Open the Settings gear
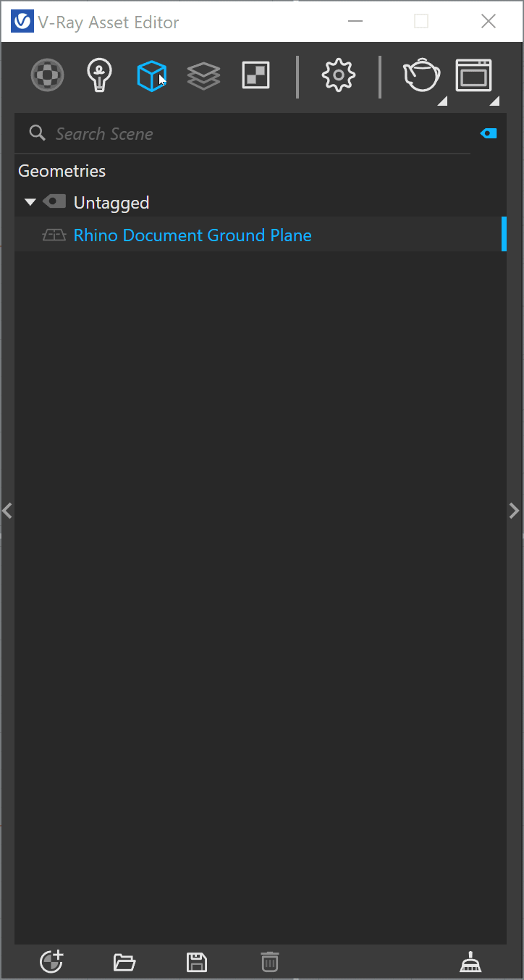524x980 pixels. pyautogui.click(x=338, y=75)
